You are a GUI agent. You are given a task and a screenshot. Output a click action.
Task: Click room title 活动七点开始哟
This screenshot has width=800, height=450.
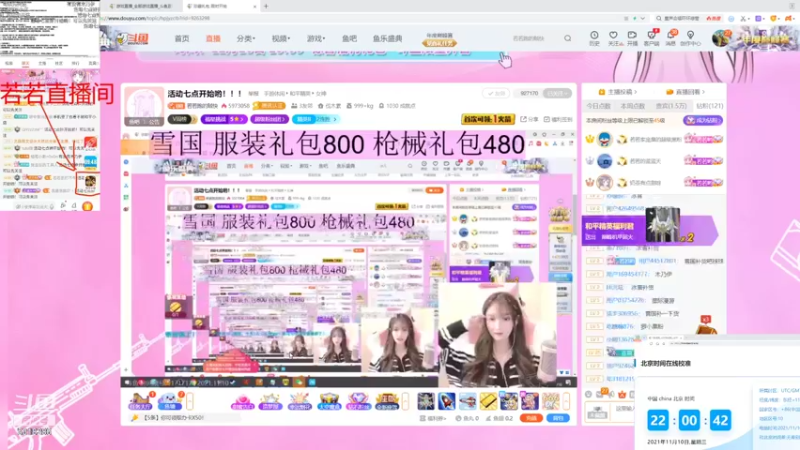205,94
